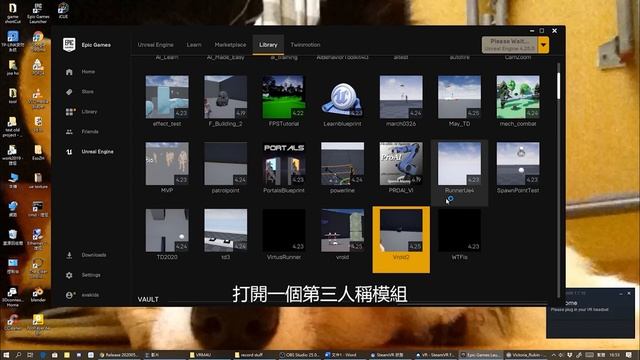Viewport: 640px width, 360px height.
Task: Open taskbar search
Action: [x=18, y=355]
